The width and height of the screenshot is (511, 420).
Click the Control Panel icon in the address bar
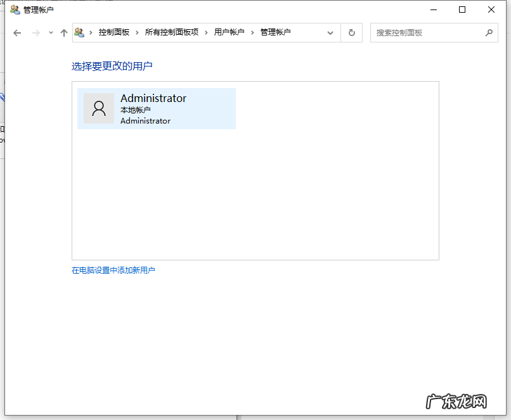[79, 32]
